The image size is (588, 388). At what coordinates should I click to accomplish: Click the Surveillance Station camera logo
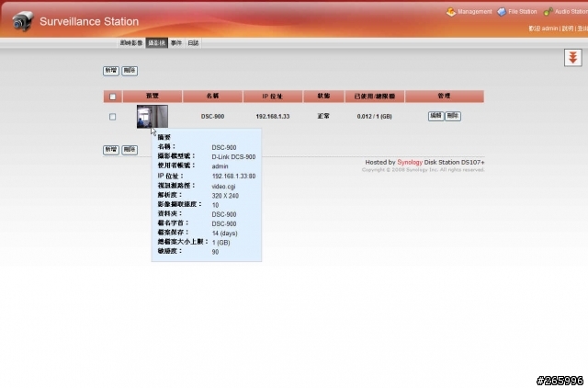(x=22, y=20)
